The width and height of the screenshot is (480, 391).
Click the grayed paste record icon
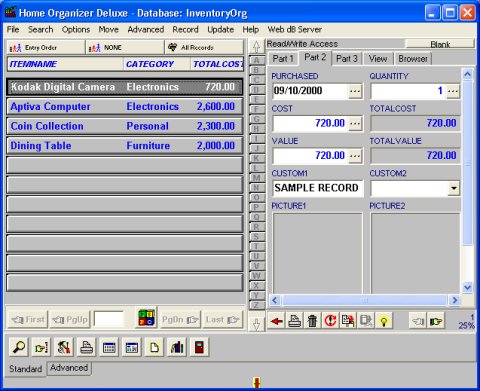tap(366, 321)
